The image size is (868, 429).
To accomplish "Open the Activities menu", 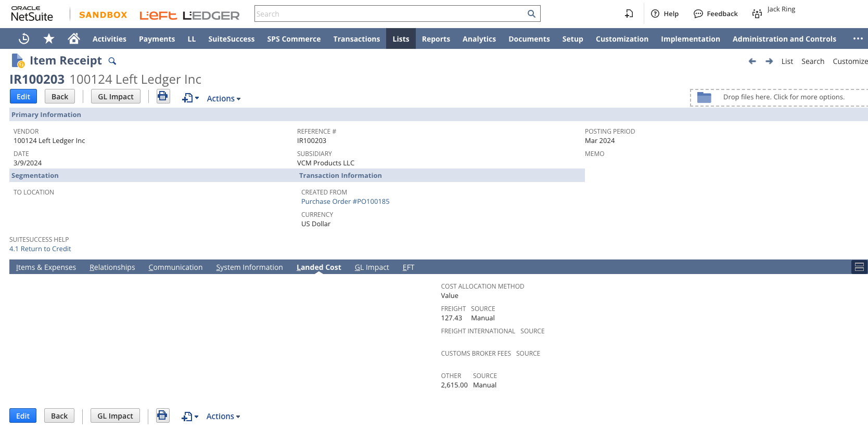I will (x=109, y=38).
